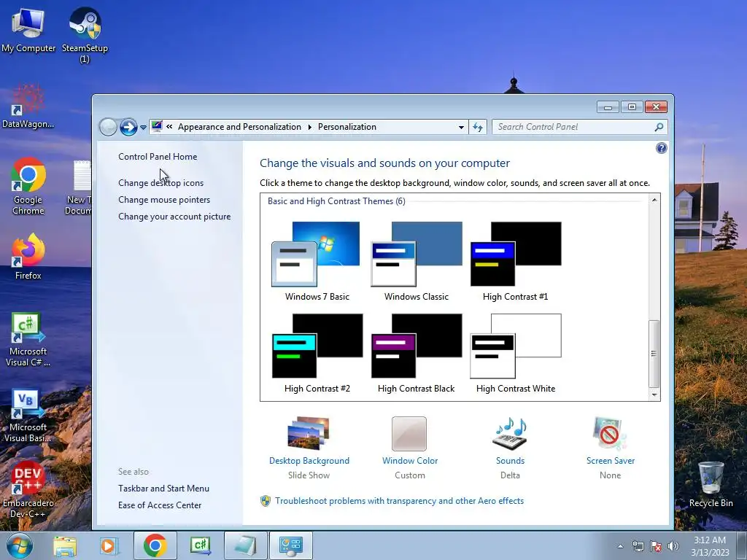The height and width of the screenshot is (560, 747).
Task: Open Visual C# from taskbar
Action: pos(200,545)
